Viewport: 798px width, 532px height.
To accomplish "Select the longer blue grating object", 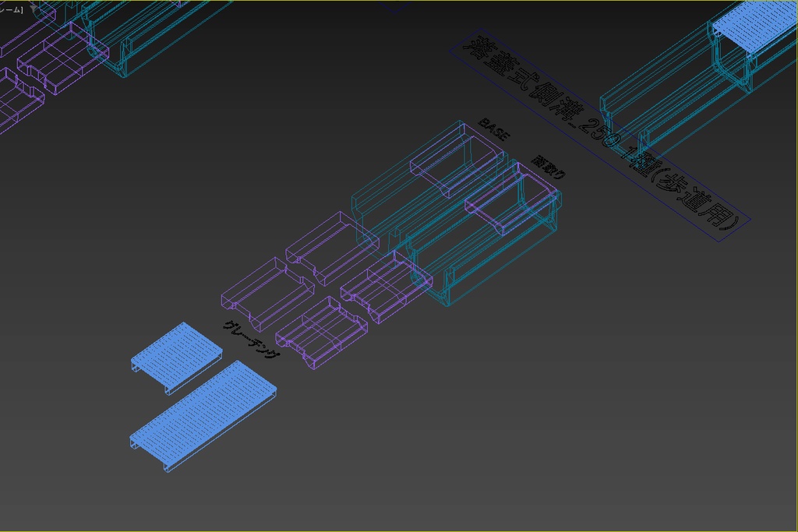I will click(203, 417).
